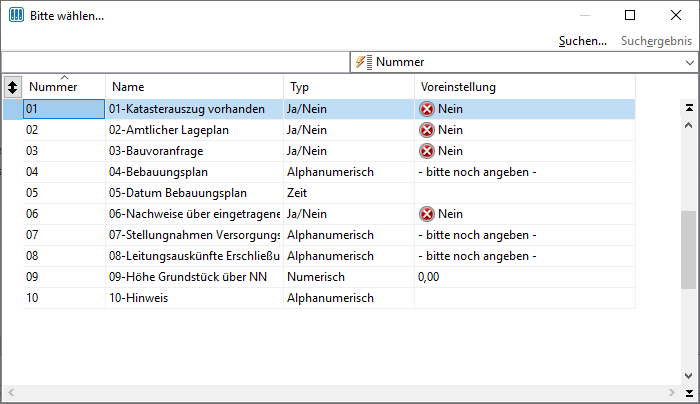This screenshot has width=700, height=404.
Task: Click value 0,00 in row 09
Action: (429, 277)
